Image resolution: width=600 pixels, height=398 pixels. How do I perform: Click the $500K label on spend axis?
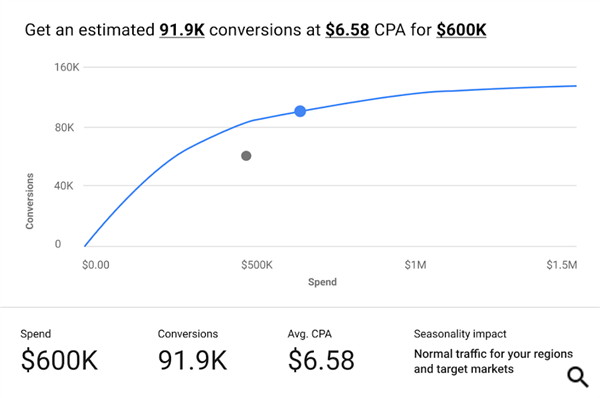click(x=257, y=265)
